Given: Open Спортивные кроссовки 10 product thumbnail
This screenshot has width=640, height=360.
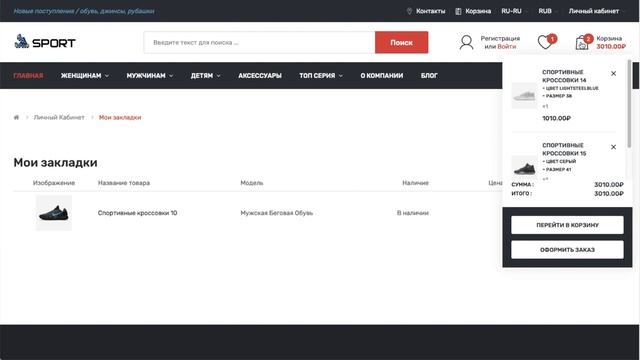Looking at the screenshot, I should pyautogui.click(x=54, y=213).
